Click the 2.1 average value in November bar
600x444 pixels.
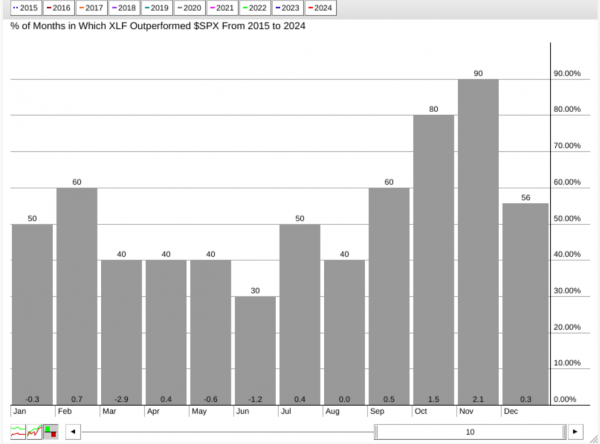point(478,399)
